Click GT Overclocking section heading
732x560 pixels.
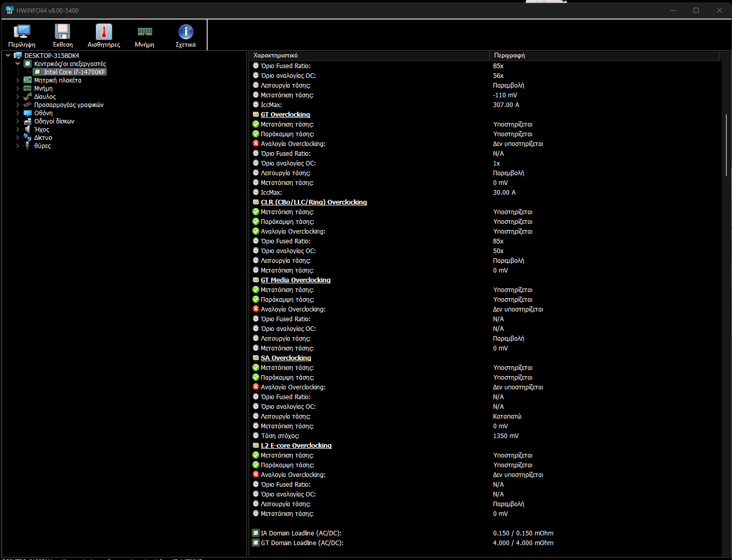(286, 115)
